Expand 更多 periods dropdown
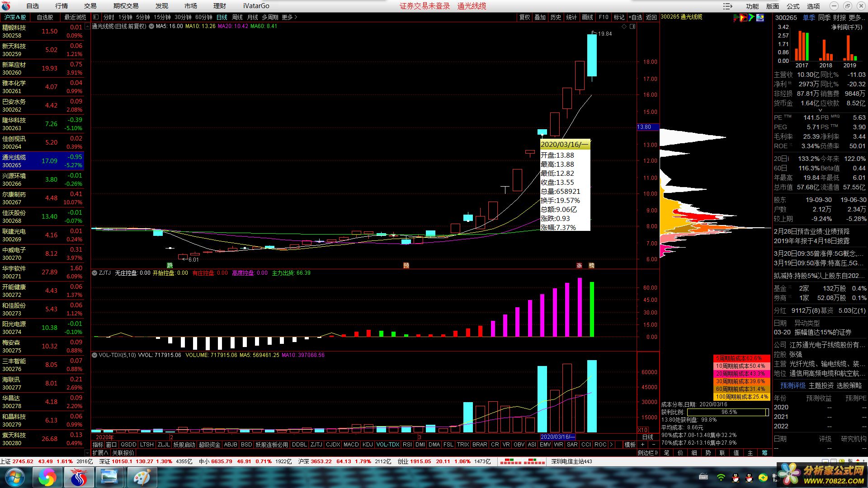868x488 pixels. pos(289,17)
